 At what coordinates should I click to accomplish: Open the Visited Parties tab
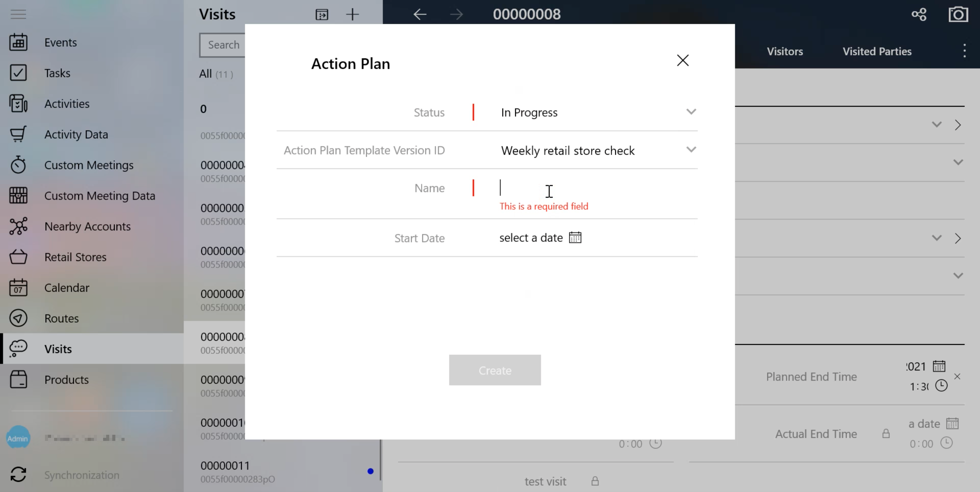tap(877, 51)
